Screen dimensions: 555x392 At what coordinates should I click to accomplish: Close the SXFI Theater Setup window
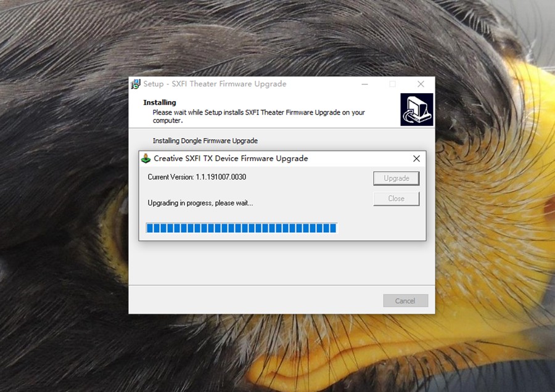(421, 84)
